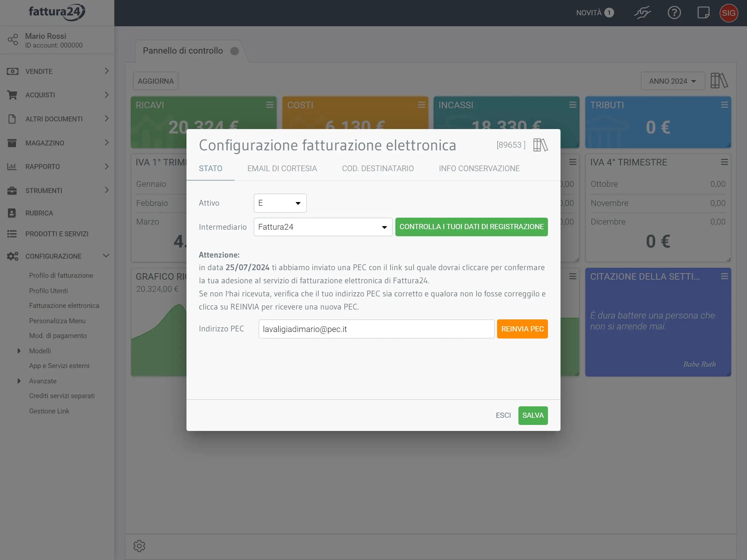Open the Attivo dropdown
The height and width of the screenshot is (560, 747).
click(280, 203)
